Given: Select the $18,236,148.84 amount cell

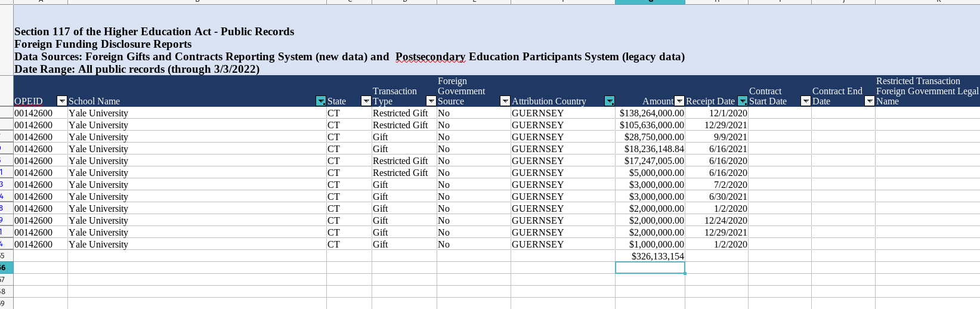Looking at the screenshot, I should click(650, 149).
